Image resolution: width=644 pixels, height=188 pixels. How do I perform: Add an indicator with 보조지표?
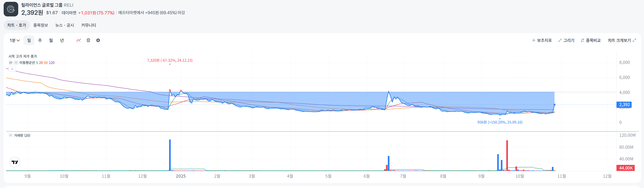[x=542, y=40]
